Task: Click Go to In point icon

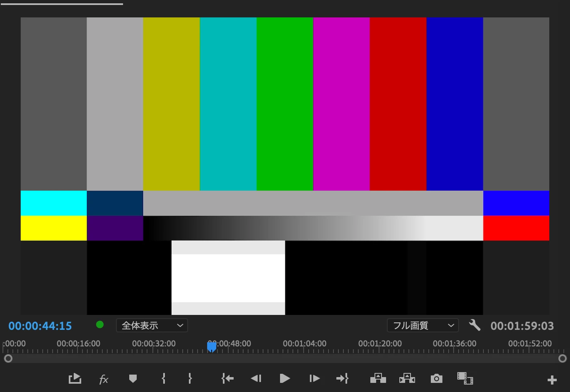Action: pyautogui.click(x=227, y=378)
